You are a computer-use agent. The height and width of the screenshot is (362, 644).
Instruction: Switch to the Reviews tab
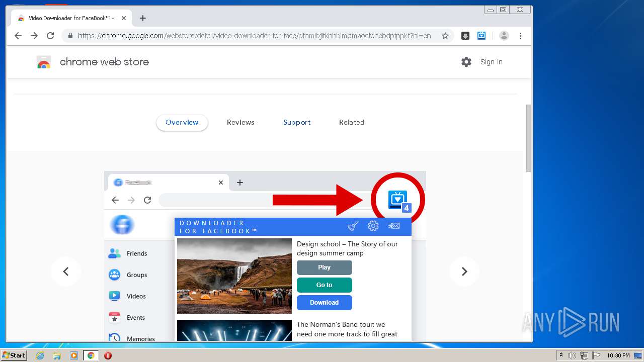[240, 122]
